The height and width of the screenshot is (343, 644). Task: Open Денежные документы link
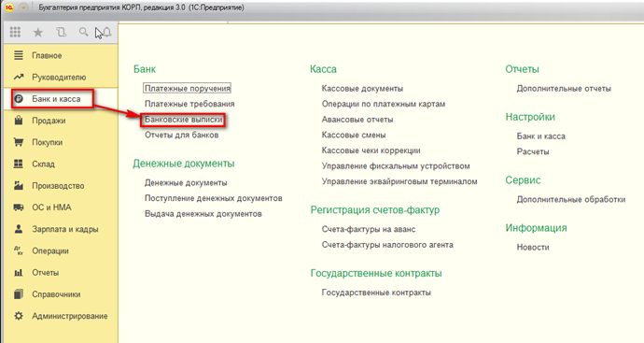[x=186, y=182]
